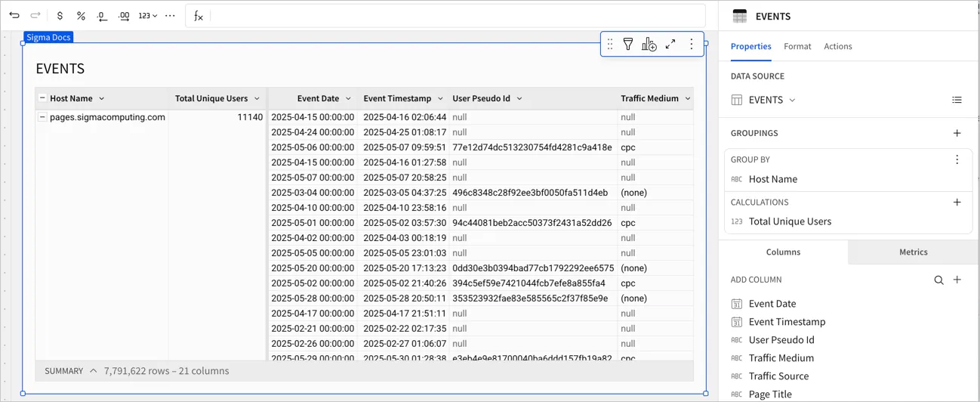Collapse all groups in Host Name header
The image size is (980, 402).
point(42,98)
